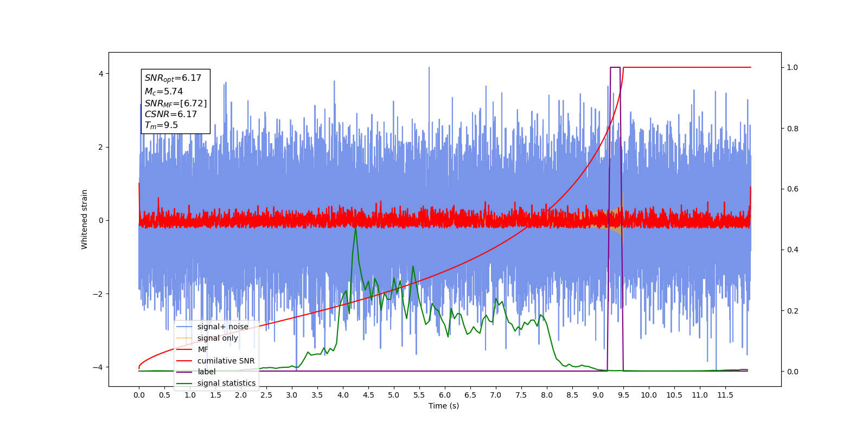Click the 1.0 tick on time axis

[190, 395]
